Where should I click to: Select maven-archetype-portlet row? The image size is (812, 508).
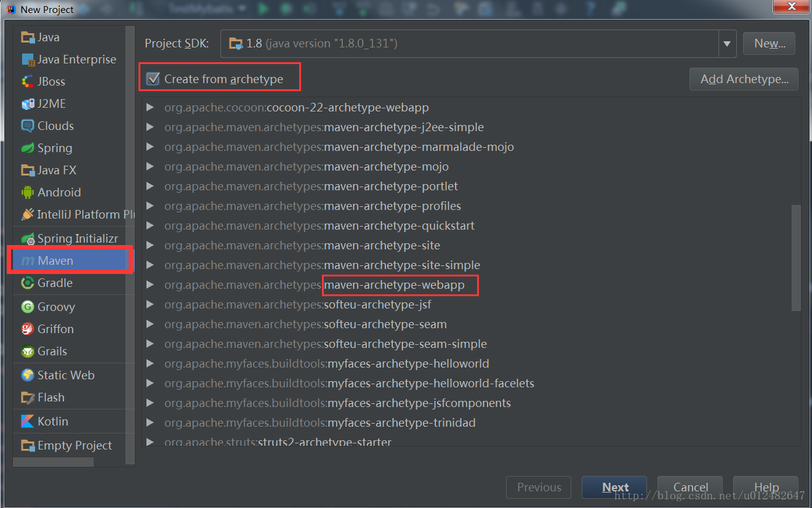pos(467,187)
